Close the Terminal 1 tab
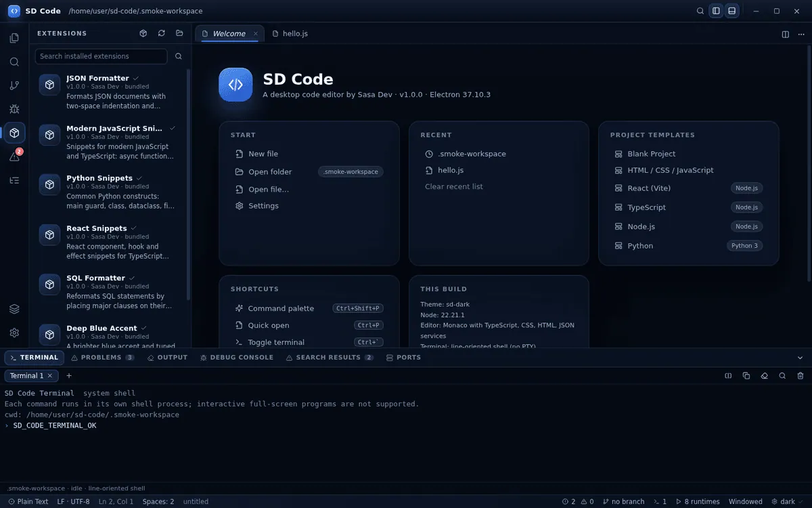Viewport: 812px width, 508px height. point(50,376)
